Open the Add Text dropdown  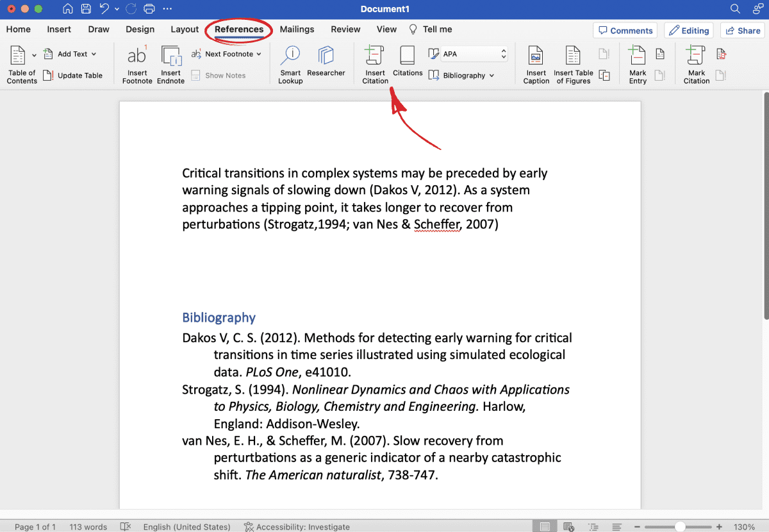pos(71,54)
